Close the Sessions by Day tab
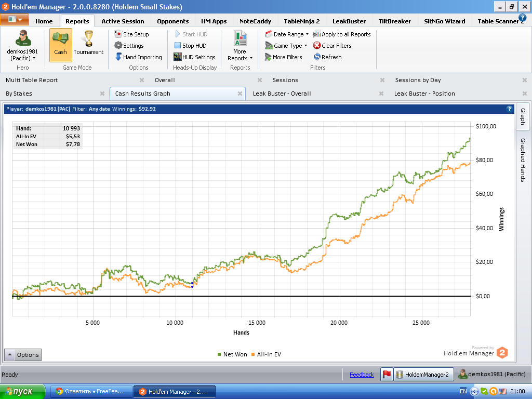The height and width of the screenshot is (399, 532). point(525,80)
